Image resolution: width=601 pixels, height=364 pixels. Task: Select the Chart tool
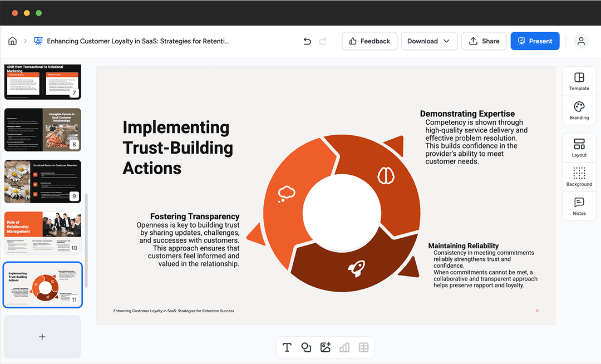tap(344, 347)
